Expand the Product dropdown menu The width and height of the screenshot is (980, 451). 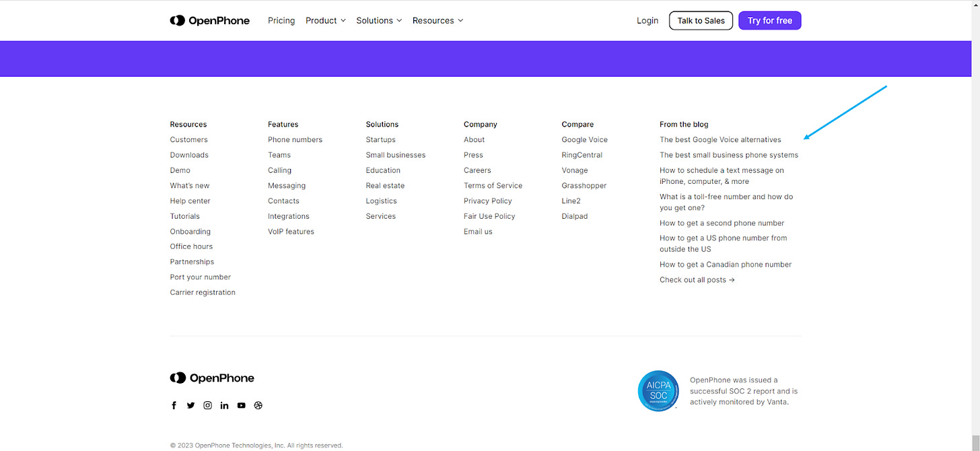tap(326, 21)
